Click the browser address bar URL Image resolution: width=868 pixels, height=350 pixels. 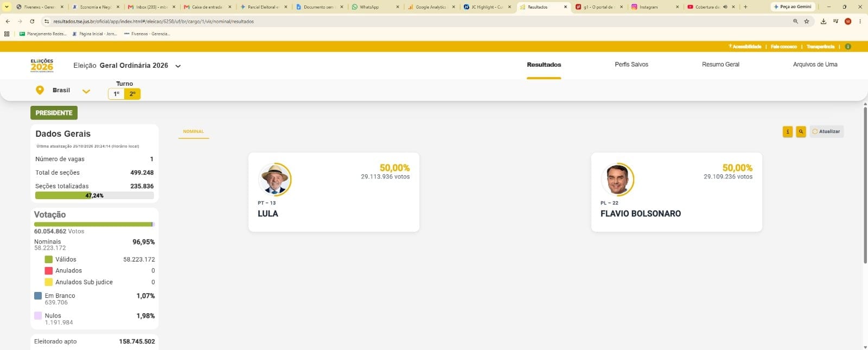[x=154, y=21]
